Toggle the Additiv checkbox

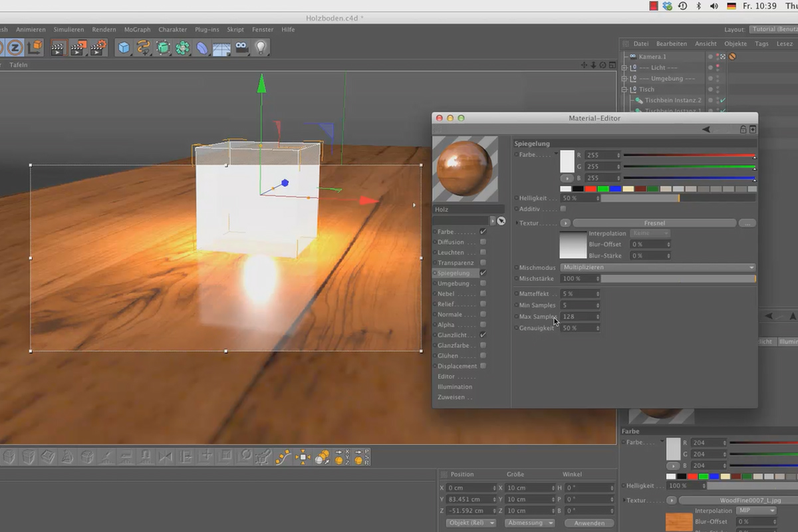(563, 209)
